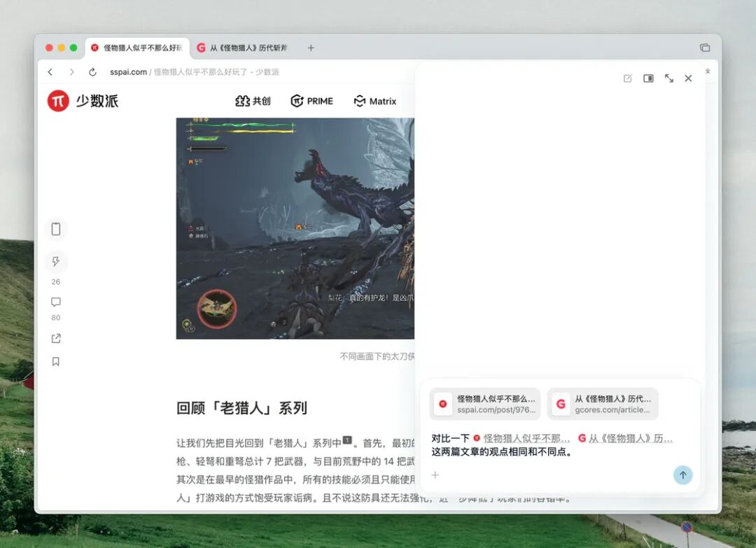The image size is (756, 548).
Task: Send the message with the arrow button
Action: [682, 475]
